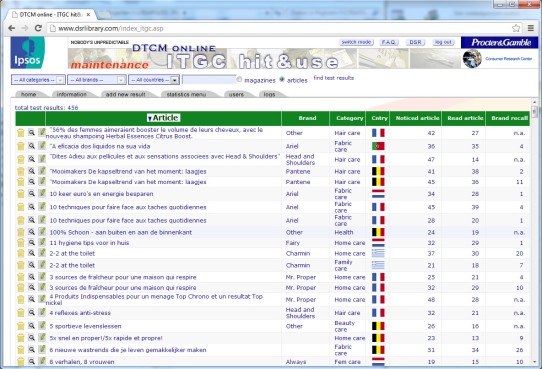The image size is (542, 369).
Task: Sort by the Brand recall column
Action: [x=510, y=118]
